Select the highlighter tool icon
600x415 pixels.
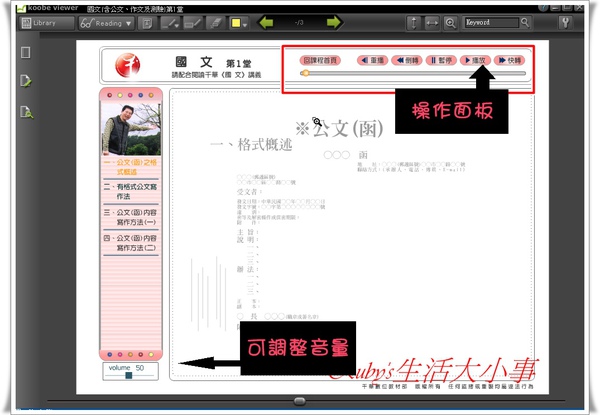pyautogui.click(x=192, y=23)
